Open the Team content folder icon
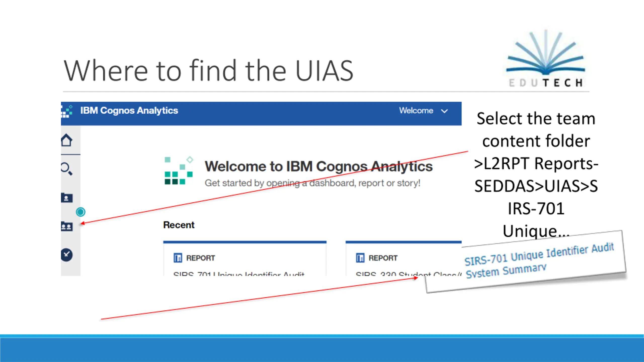 [67, 226]
